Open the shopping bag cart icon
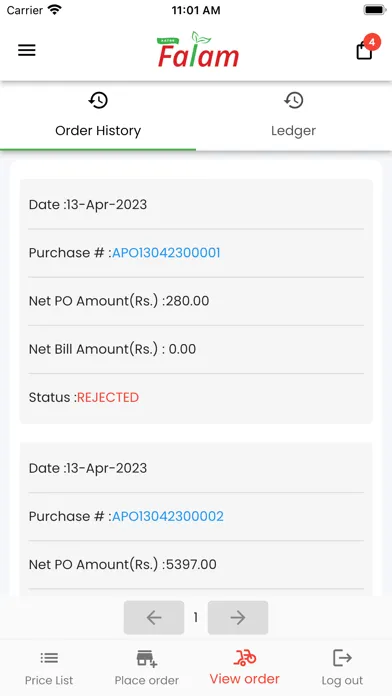Screen dimensions: 392x696 pos(364,51)
